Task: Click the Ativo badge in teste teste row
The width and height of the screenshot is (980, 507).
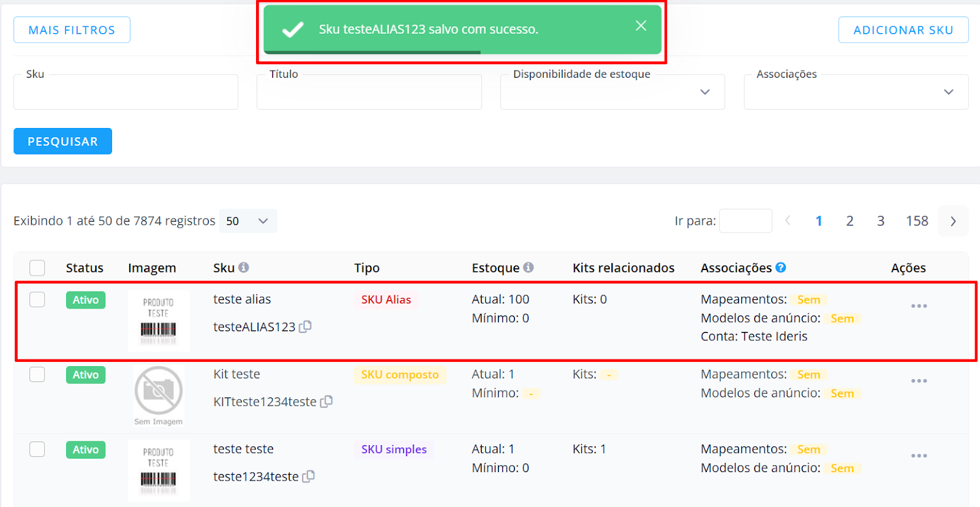Action: (x=86, y=449)
